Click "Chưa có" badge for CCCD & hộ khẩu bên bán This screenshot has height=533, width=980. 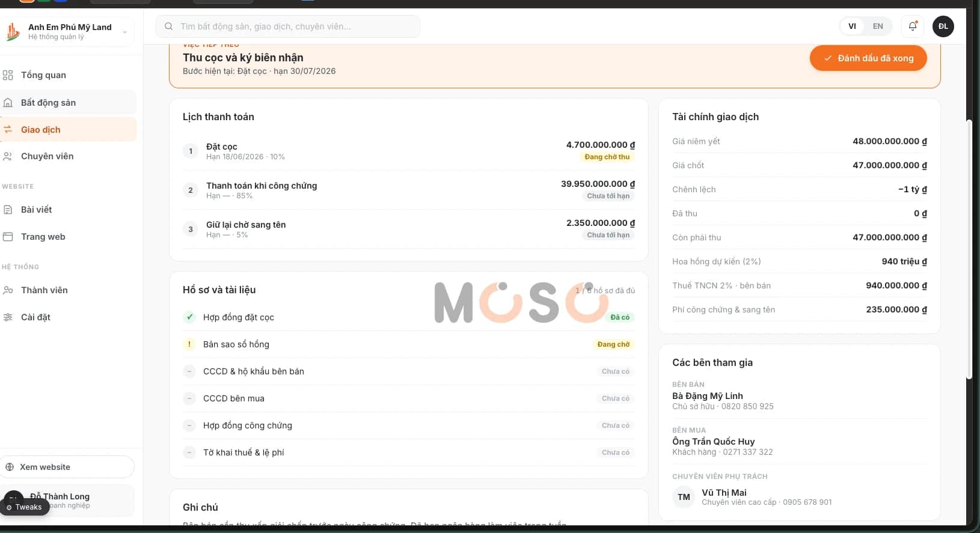tap(616, 371)
